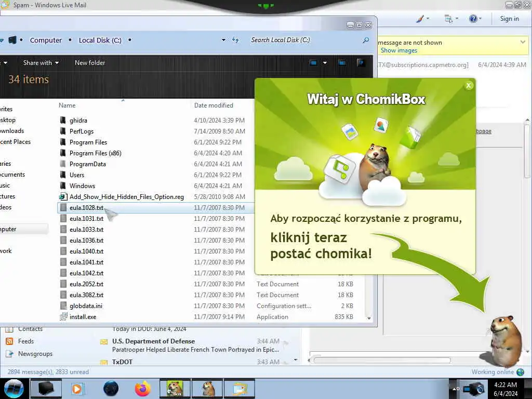The image size is (532, 399).
Task: Click Show images link in Live Mail
Action: coord(399,50)
